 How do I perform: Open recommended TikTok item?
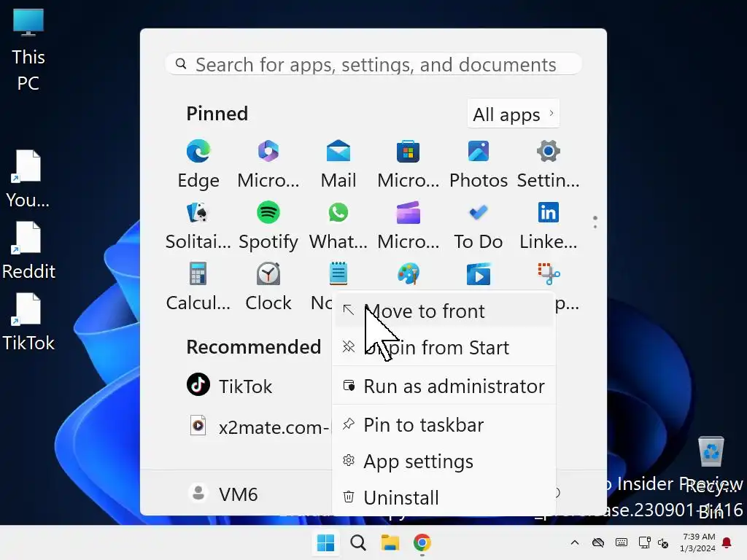[x=230, y=386]
